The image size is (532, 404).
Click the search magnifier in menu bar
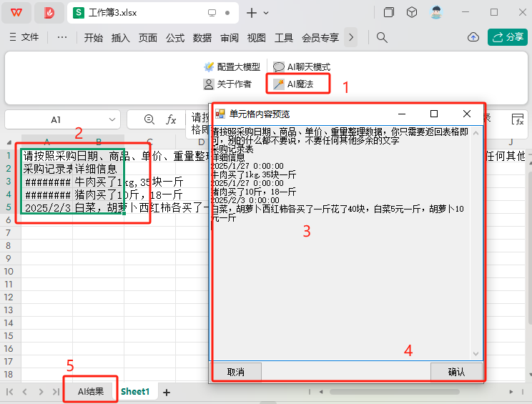[x=382, y=37]
